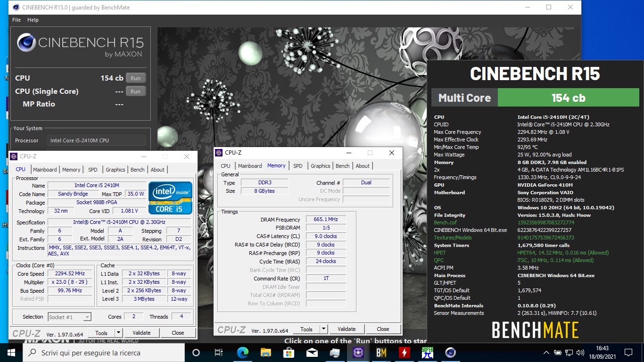Viewport: 644px width, 362px height.
Task: Click the 154 cb Multi Core score bar
Action: (569, 98)
